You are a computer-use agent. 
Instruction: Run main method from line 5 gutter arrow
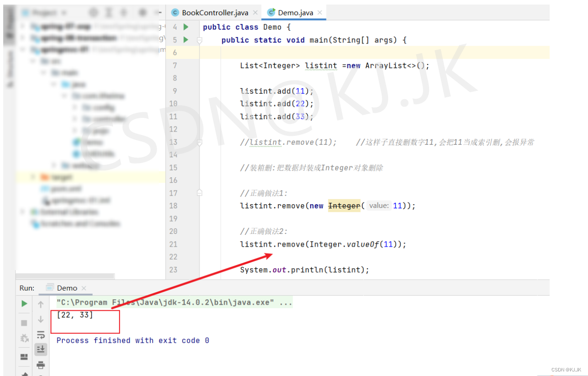point(186,40)
